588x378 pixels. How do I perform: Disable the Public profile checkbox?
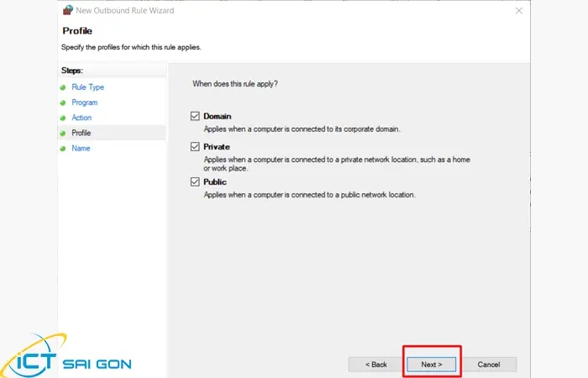(196, 181)
